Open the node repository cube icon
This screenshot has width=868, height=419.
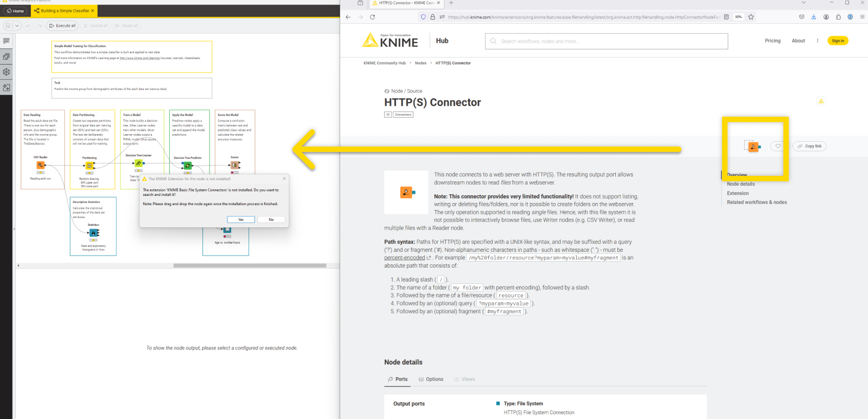click(7, 72)
